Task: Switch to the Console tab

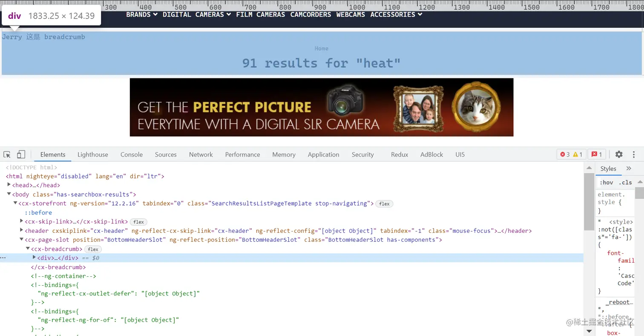Action: 132,154
